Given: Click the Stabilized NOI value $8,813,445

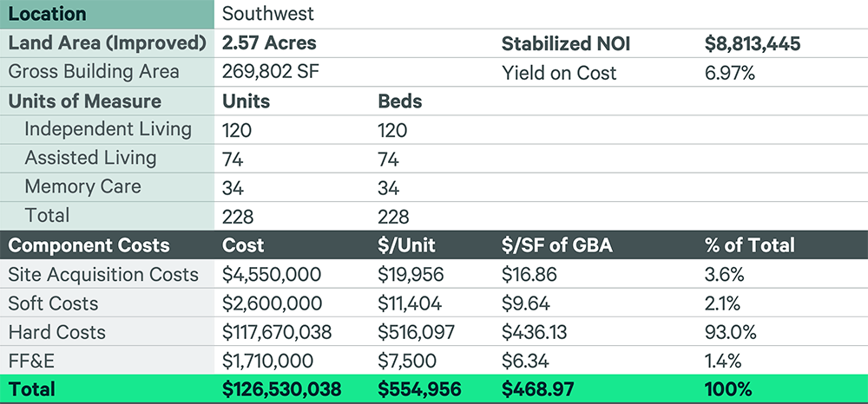Looking at the screenshot, I should click(753, 43).
